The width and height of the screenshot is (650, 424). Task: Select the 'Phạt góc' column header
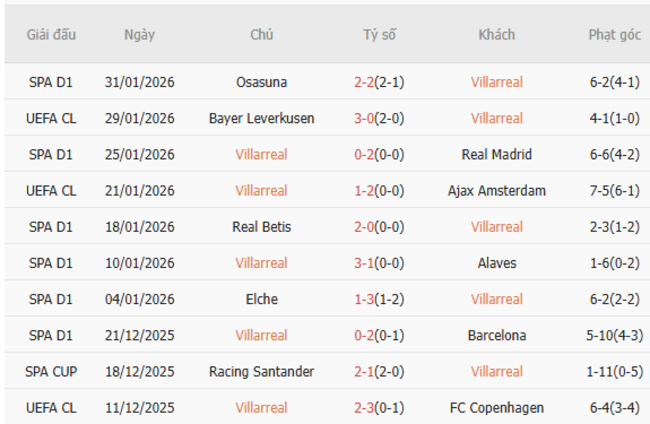pos(614,34)
